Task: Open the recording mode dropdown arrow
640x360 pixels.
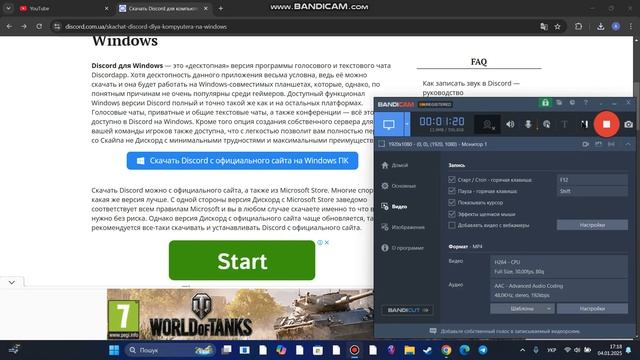Action: [407, 124]
